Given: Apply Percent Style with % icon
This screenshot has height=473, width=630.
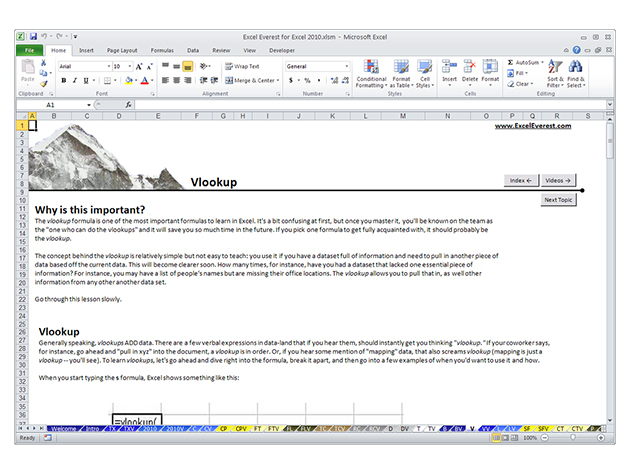Looking at the screenshot, I should coord(307,80).
